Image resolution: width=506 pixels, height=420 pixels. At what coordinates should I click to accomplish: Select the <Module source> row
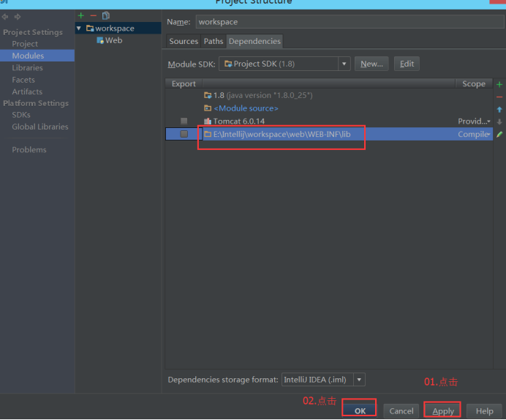click(329, 108)
